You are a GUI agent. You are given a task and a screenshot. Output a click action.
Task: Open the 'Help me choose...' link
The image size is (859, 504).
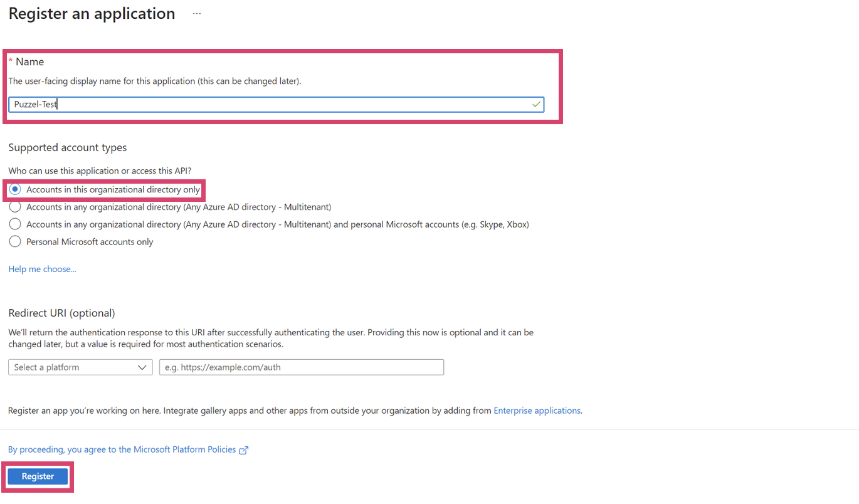(x=42, y=269)
